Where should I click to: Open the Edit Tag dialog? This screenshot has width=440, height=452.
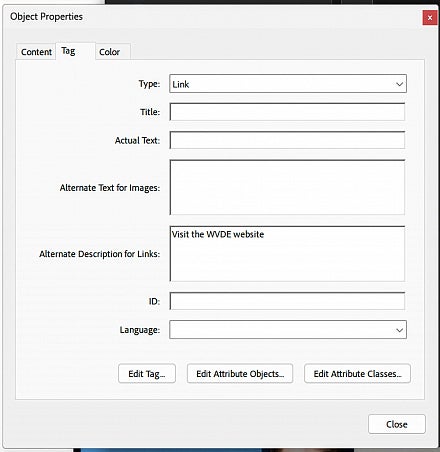147,373
